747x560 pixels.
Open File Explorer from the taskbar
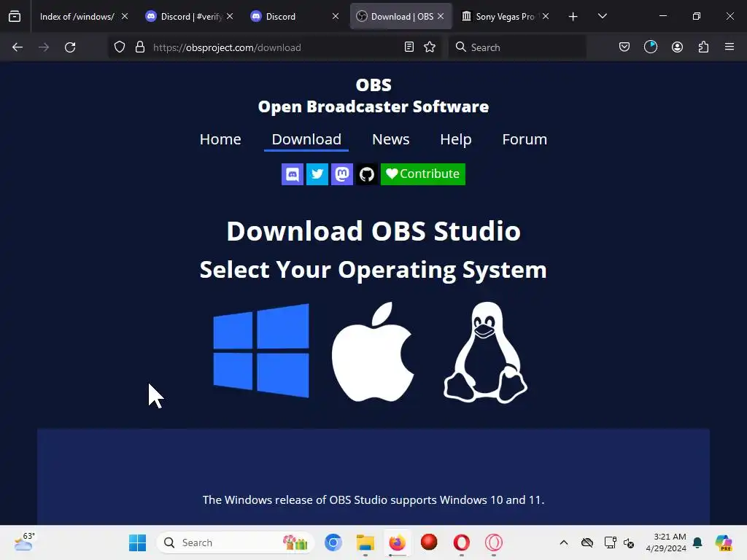coord(365,542)
